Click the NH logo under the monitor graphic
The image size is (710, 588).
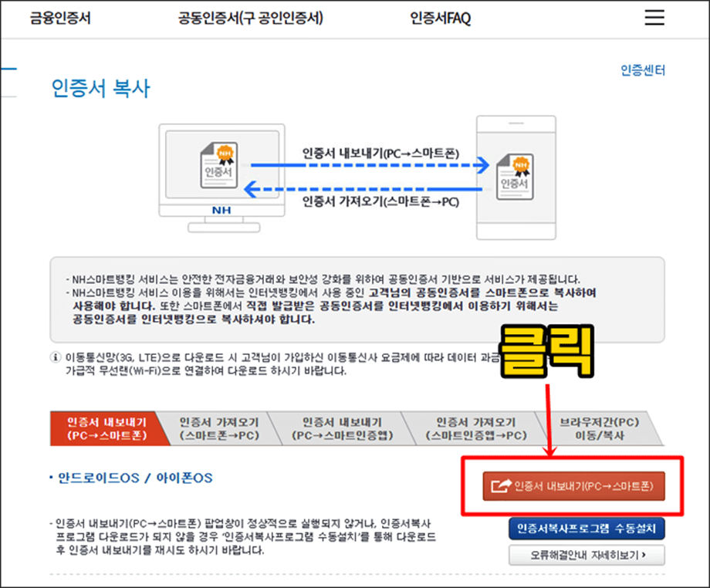pos(222,210)
